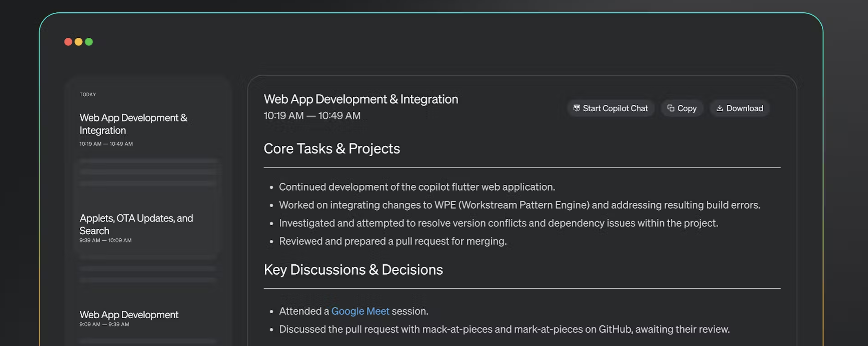Click the Download summary icon
The image size is (868, 346).
tap(720, 108)
